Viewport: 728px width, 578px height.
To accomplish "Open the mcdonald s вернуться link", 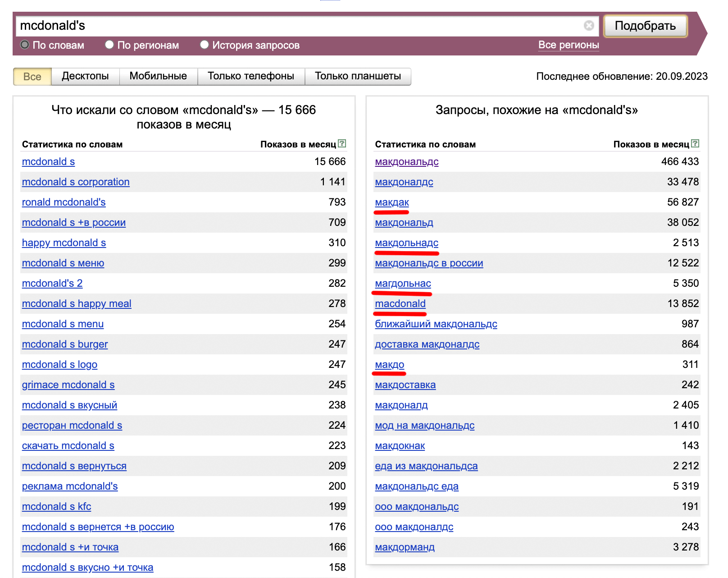I will [74, 466].
